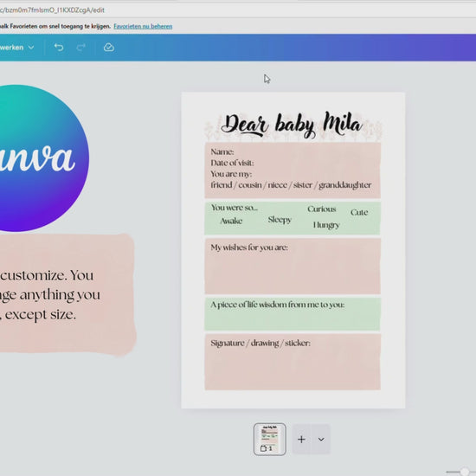The image size is (476, 476).
Task: Click the 'Name:' text line
Action: tap(222, 151)
